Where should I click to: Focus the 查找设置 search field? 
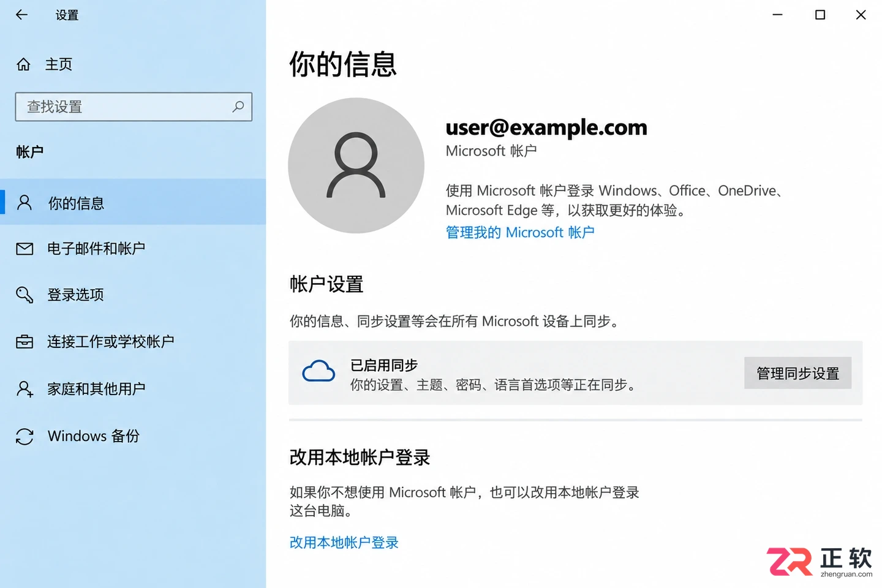[134, 107]
